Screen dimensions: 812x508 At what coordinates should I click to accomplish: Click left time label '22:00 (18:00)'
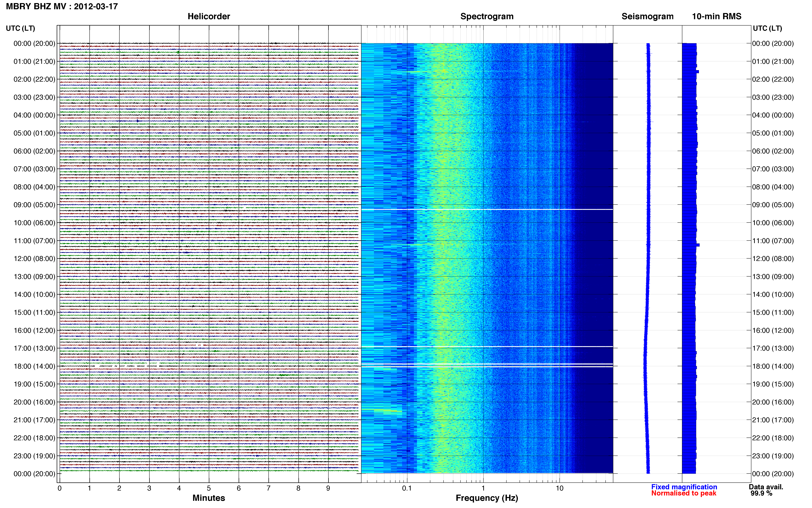34,438
